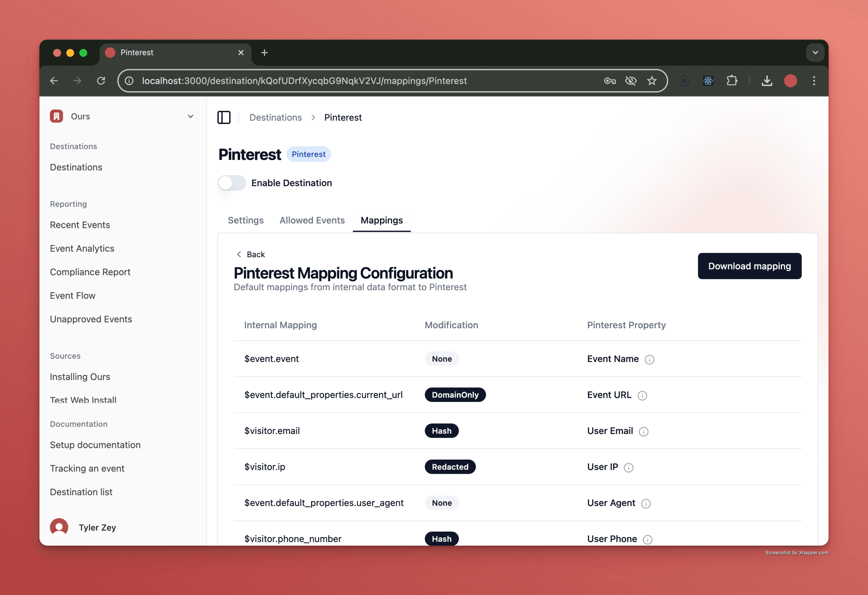This screenshot has width=868, height=595.
Task: Switch to the Settings tab
Action: tap(245, 220)
